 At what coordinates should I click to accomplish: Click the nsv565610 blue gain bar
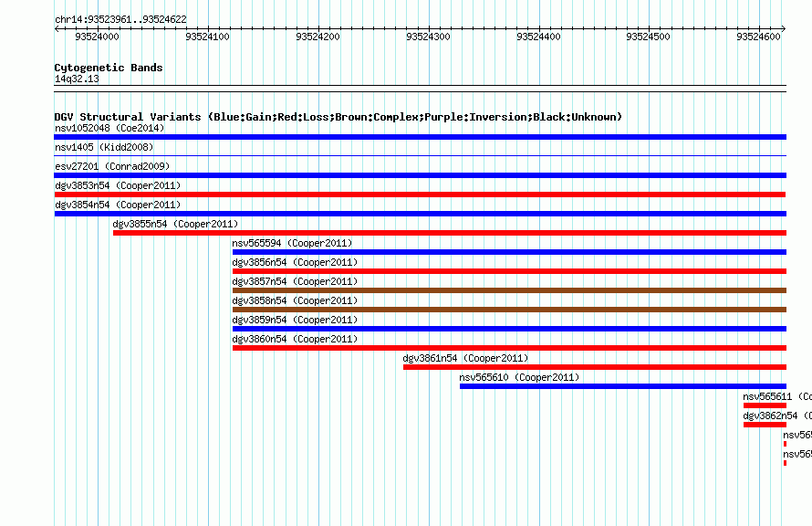click(623, 386)
